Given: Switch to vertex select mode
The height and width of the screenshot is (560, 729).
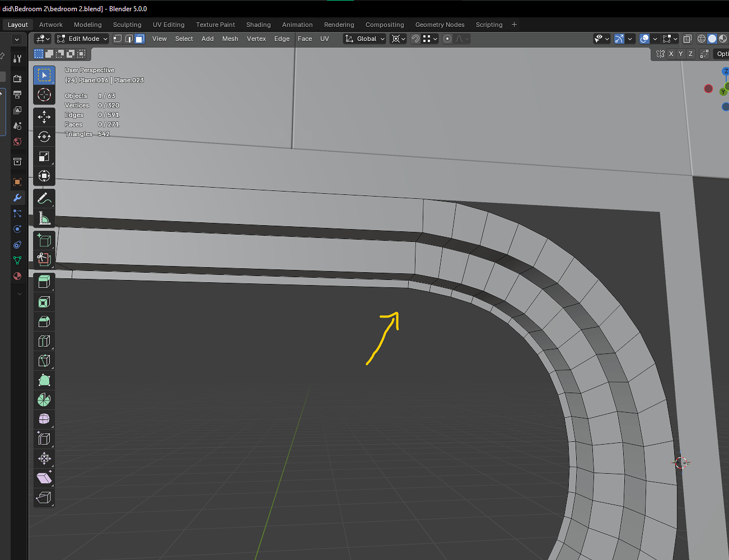Looking at the screenshot, I should pos(118,39).
